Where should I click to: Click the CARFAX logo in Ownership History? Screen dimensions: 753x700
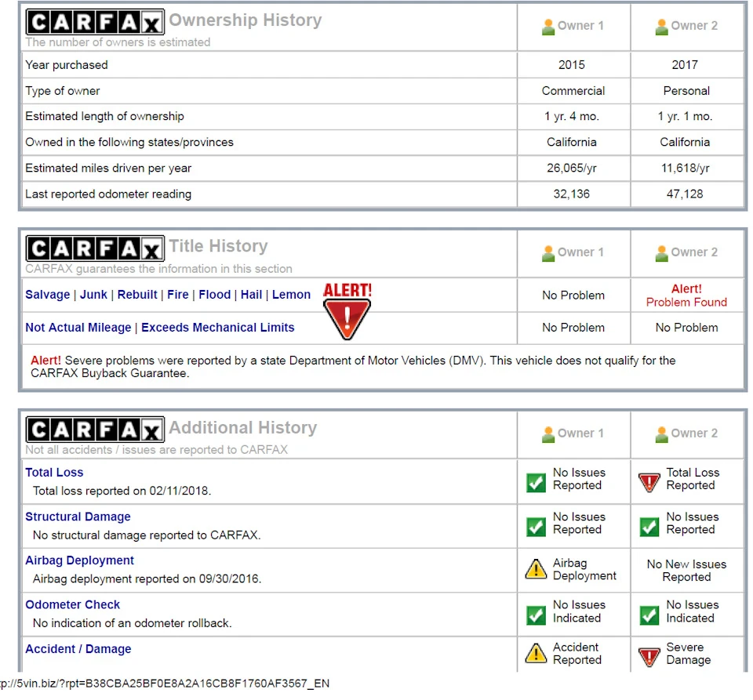[95, 22]
